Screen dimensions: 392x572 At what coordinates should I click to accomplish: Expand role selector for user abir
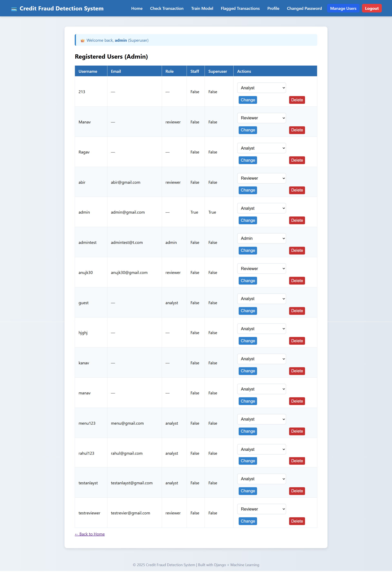click(x=261, y=178)
